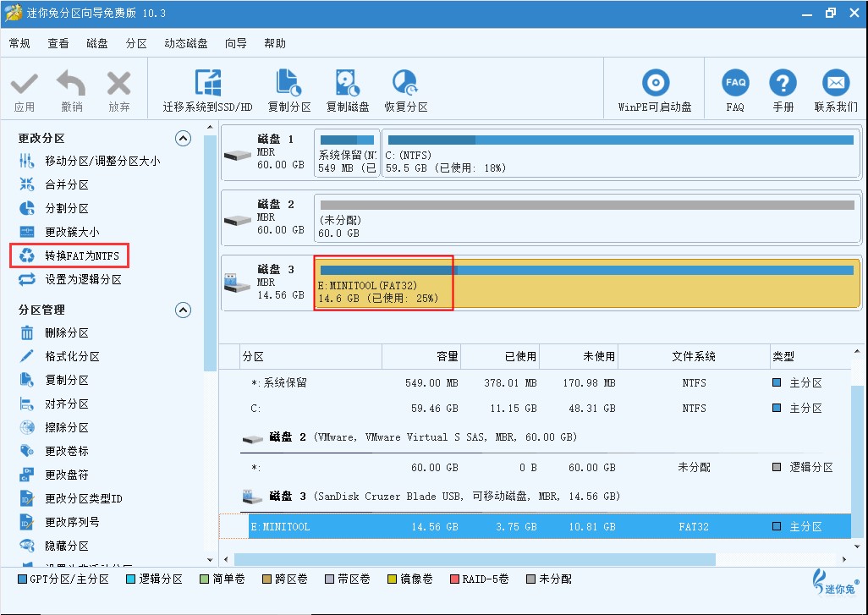The width and height of the screenshot is (868, 615).
Task: Select the C: row in partition table
Action: point(546,408)
